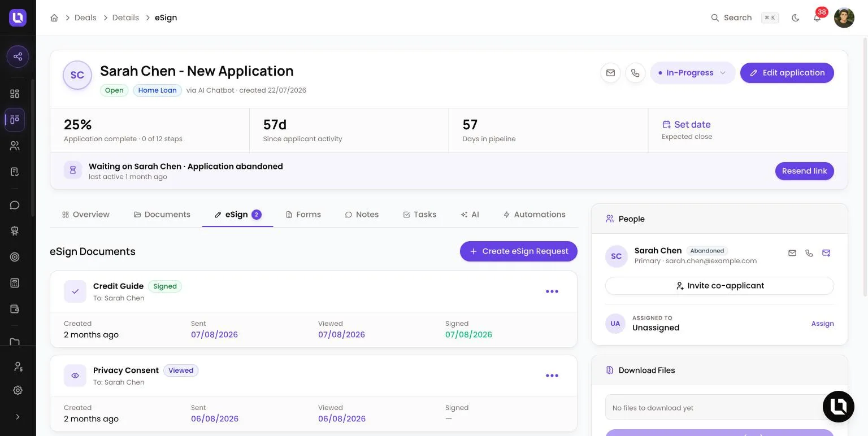Click the Assign link
The width and height of the screenshot is (868, 436).
[x=822, y=324]
